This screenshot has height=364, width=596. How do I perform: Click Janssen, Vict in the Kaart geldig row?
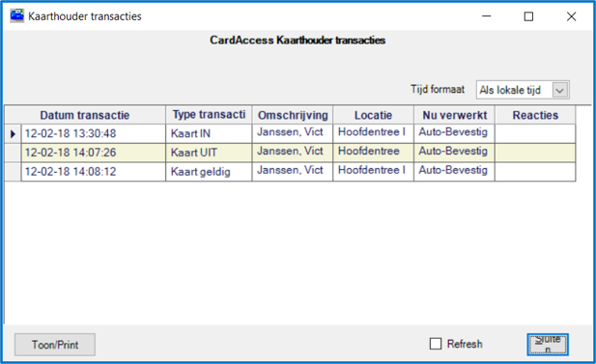tap(293, 172)
